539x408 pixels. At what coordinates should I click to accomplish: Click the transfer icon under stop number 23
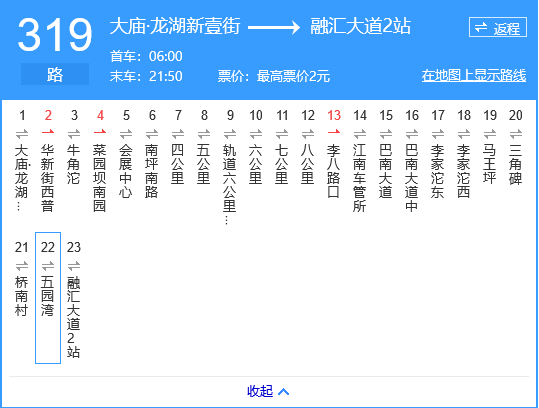tap(74, 266)
